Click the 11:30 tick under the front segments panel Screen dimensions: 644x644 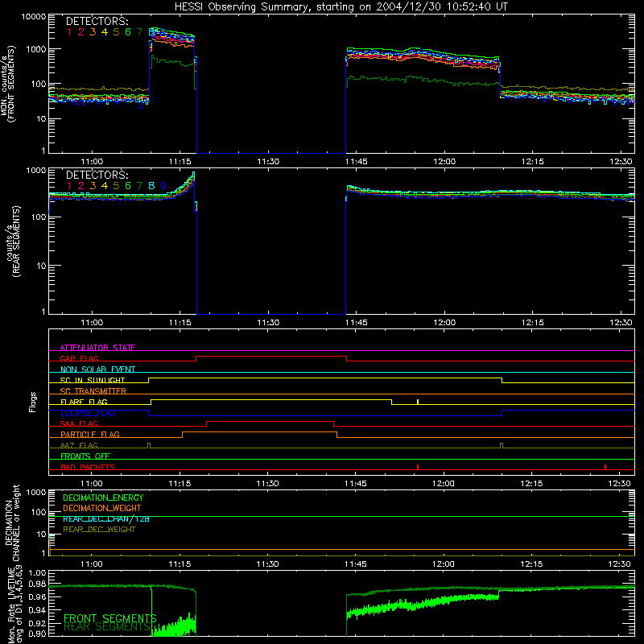[268, 162]
